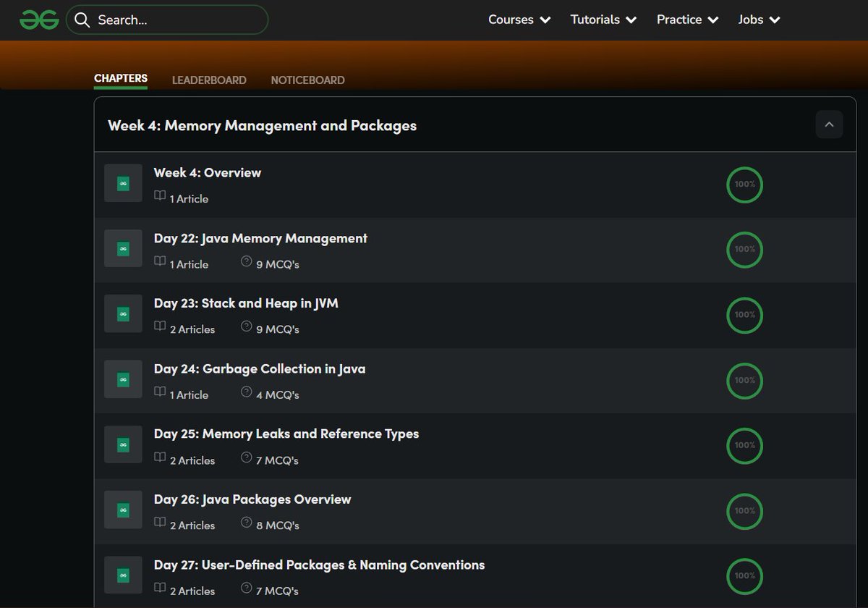The width and height of the screenshot is (868, 608).
Task: Click question-mark MCQ icon under Day 27
Action: tap(247, 588)
